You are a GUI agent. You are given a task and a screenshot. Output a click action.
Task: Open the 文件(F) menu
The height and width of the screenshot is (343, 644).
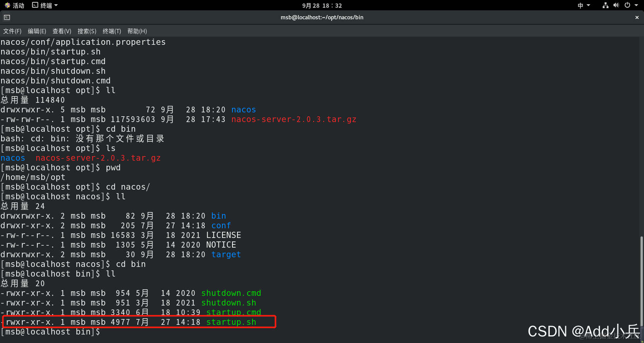pyautogui.click(x=12, y=31)
